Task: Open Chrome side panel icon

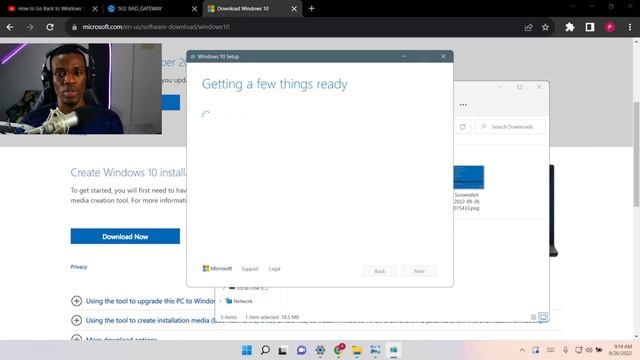Action: tap(590, 27)
